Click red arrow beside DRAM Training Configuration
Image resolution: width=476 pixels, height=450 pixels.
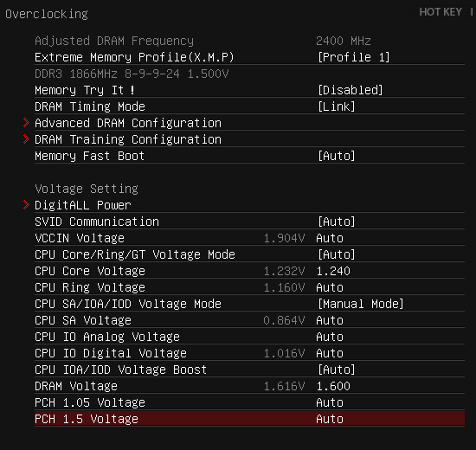[x=27, y=139]
